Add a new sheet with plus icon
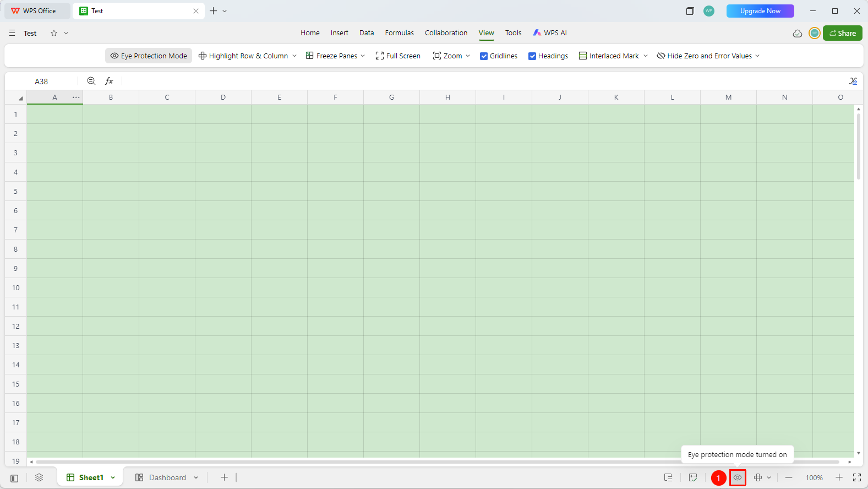This screenshot has width=868, height=489. [x=224, y=477]
